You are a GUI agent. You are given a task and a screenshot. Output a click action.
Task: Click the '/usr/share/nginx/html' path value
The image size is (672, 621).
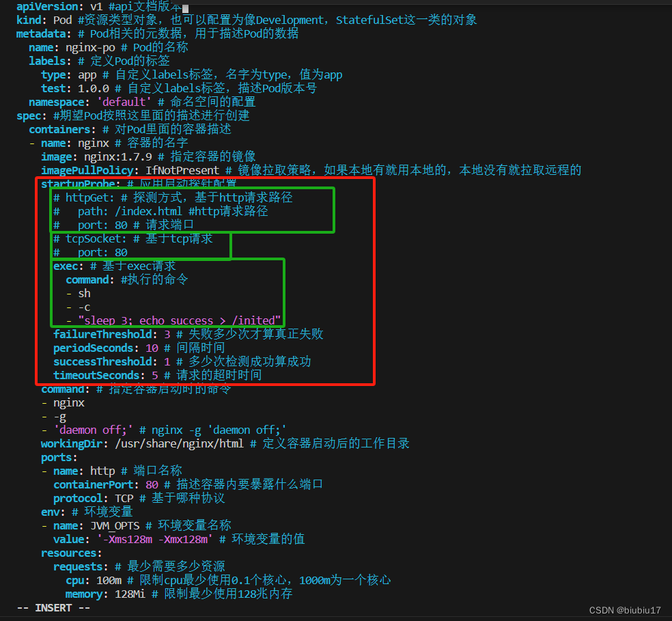(179, 444)
